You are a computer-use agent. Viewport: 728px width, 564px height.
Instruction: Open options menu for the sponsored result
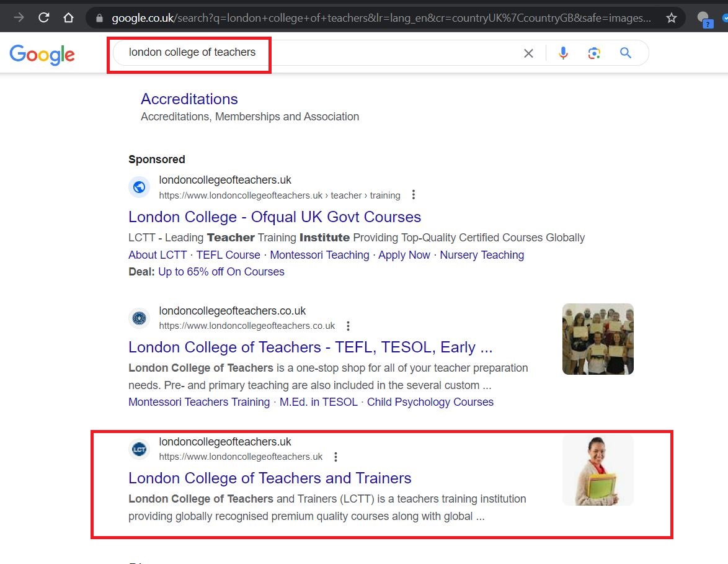click(x=414, y=195)
